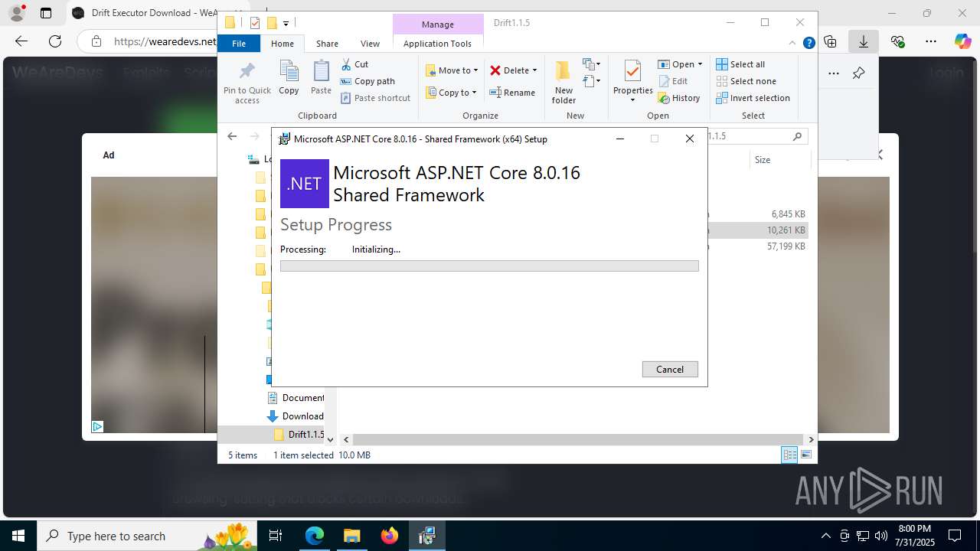
Task: Click the AdChoices icon on the ad
Action: pyautogui.click(x=97, y=426)
